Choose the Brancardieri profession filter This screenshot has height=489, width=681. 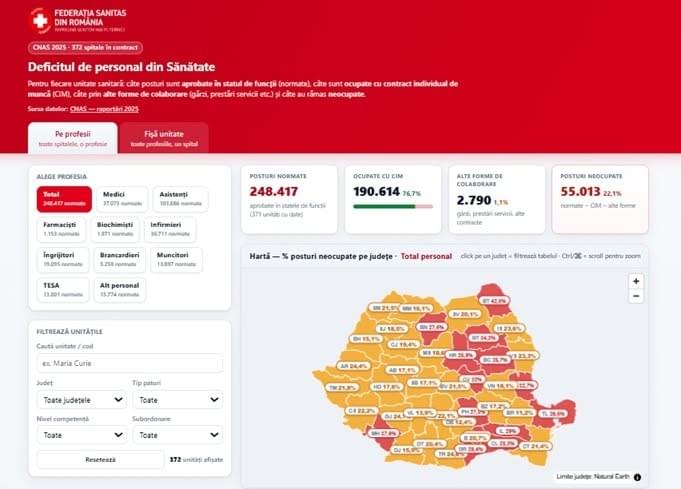pyautogui.click(x=119, y=260)
